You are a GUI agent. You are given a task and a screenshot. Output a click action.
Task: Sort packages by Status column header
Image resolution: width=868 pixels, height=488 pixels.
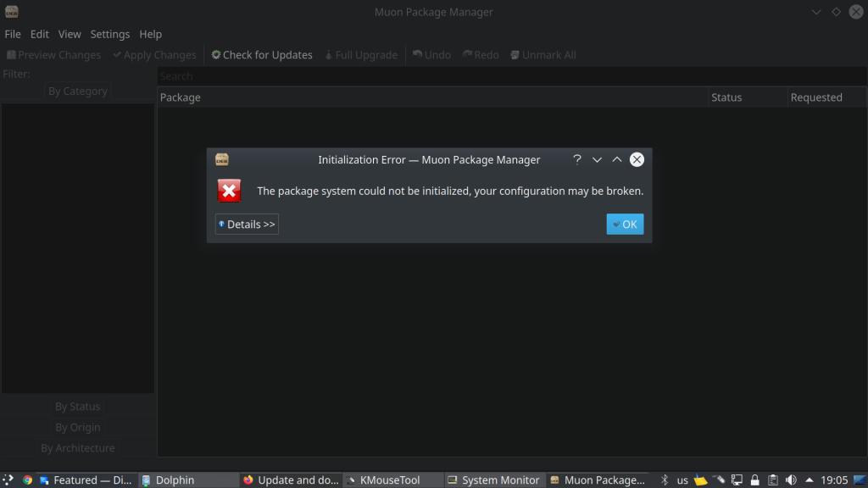(x=726, y=97)
